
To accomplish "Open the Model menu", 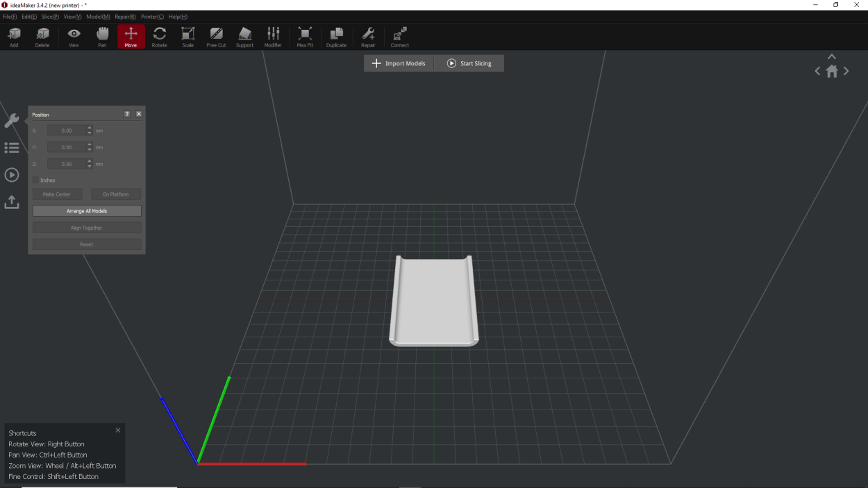I will click(x=98, y=16).
